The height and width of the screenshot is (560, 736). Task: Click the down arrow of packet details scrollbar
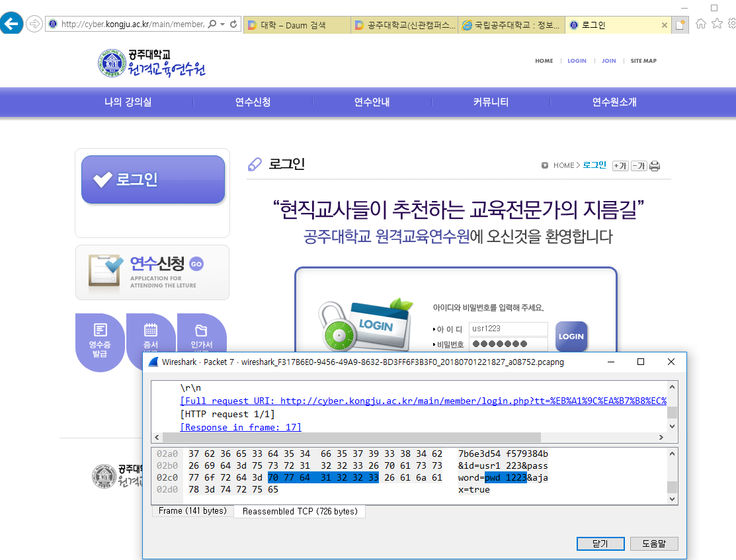coord(672,426)
